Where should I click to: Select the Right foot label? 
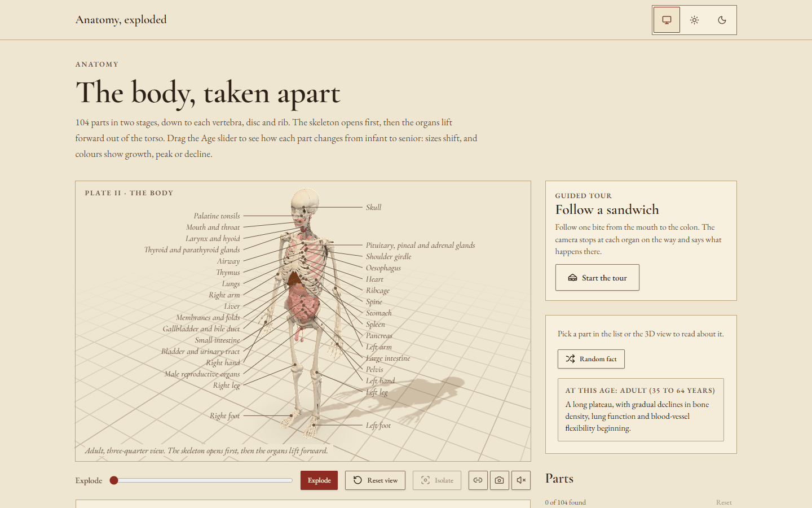[x=225, y=416]
